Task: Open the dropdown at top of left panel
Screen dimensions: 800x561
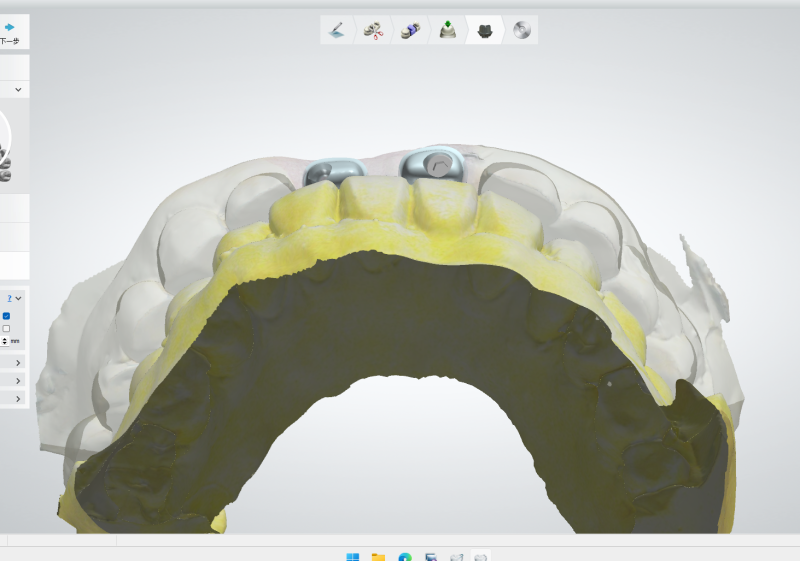Action: click(x=18, y=90)
